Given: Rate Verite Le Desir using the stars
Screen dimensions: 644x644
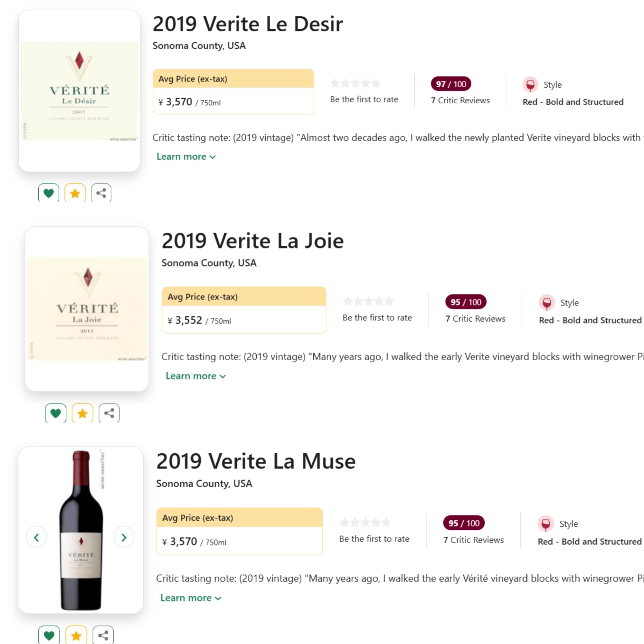Looking at the screenshot, I should point(355,83).
